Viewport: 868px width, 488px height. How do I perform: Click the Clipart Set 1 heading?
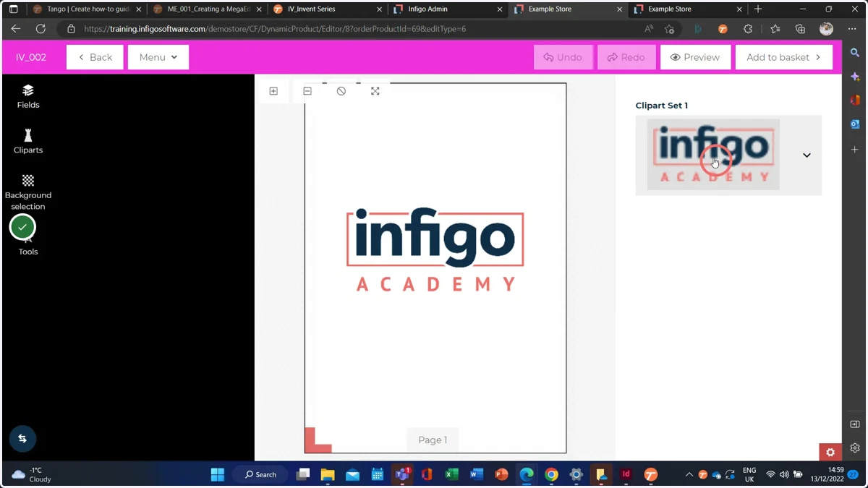pyautogui.click(x=662, y=105)
